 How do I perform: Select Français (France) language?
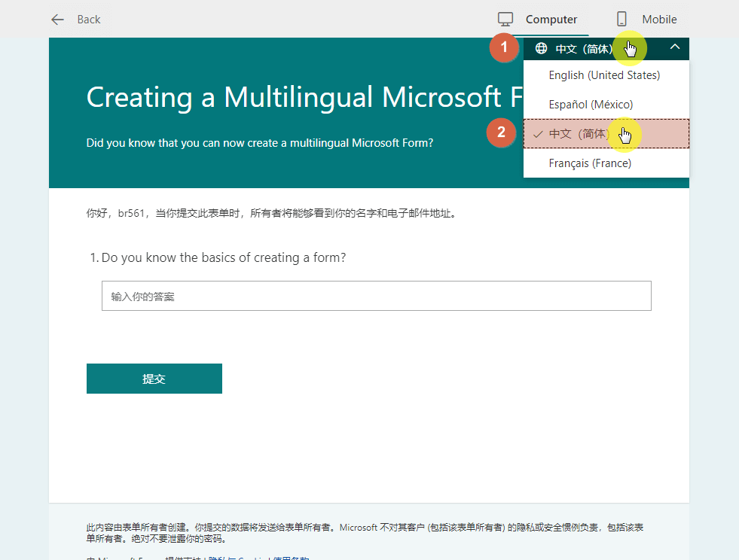click(x=606, y=163)
